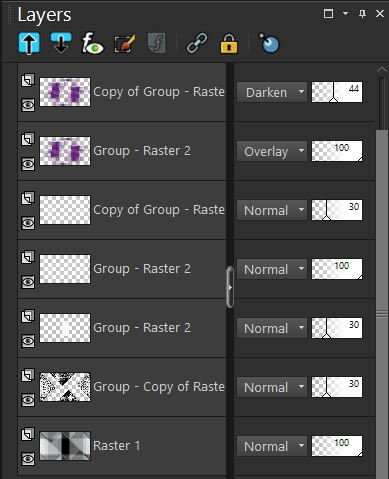
Task: Hide the Raster 1 layer
Action: point(28,459)
